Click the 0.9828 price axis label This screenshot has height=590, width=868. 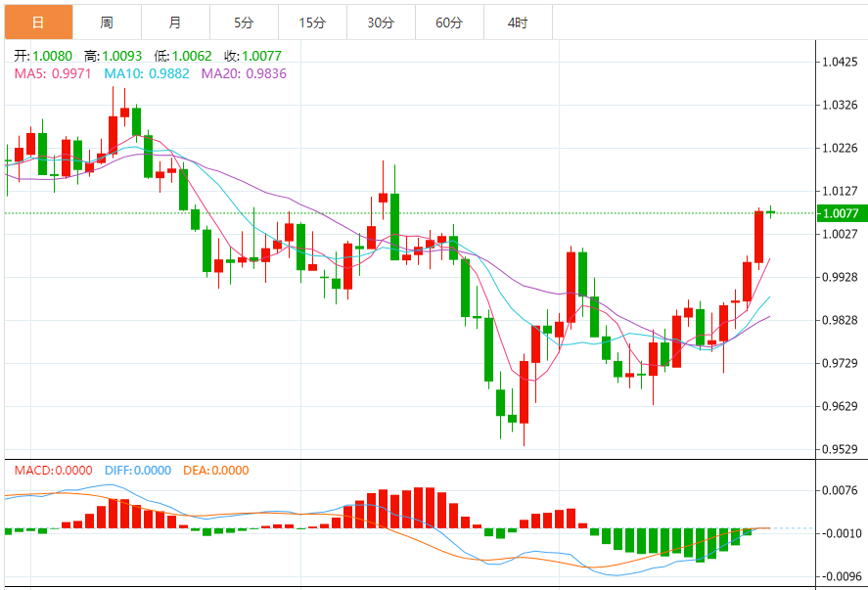[840, 320]
